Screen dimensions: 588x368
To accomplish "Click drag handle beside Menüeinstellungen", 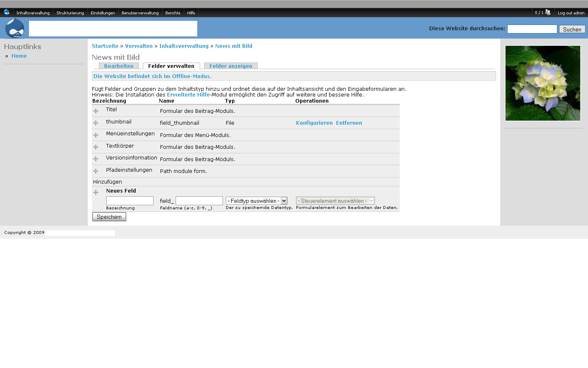I will (x=96, y=135).
